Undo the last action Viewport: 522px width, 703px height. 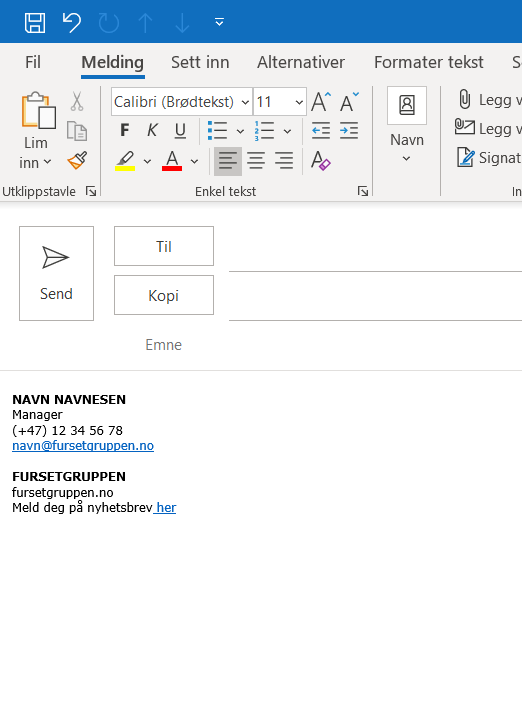point(71,22)
